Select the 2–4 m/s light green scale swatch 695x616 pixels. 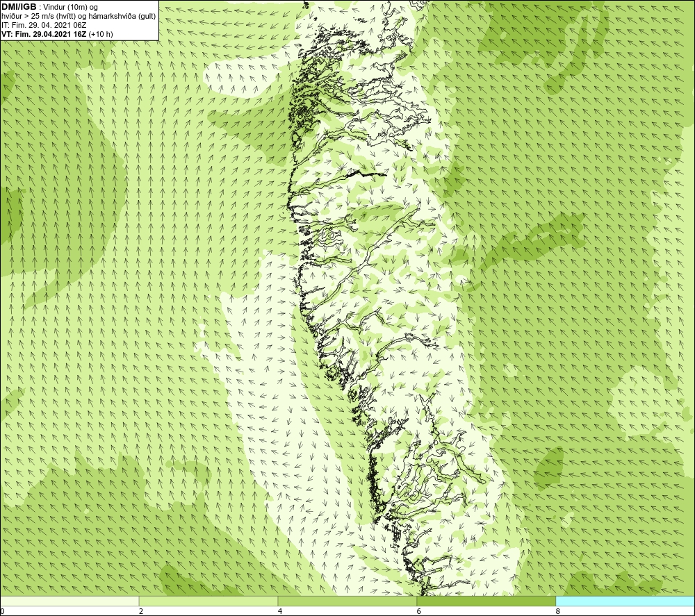pyautogui.click(x=208, y=601)
